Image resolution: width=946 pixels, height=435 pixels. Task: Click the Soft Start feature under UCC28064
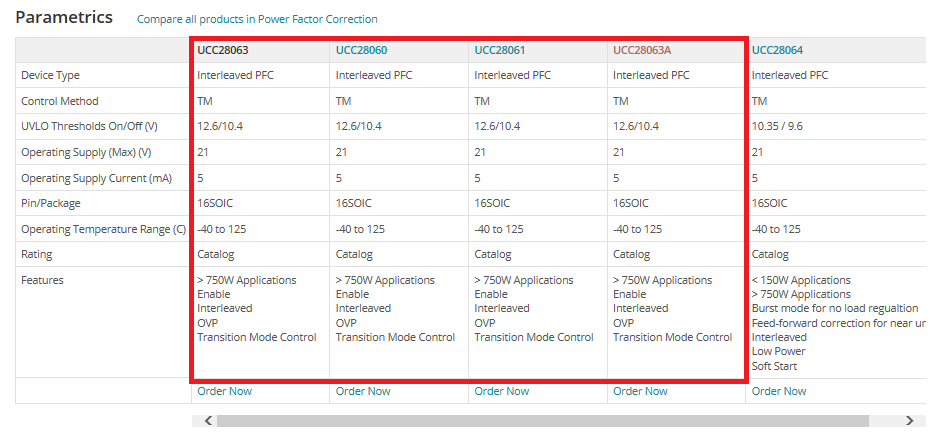coord(774,366)
